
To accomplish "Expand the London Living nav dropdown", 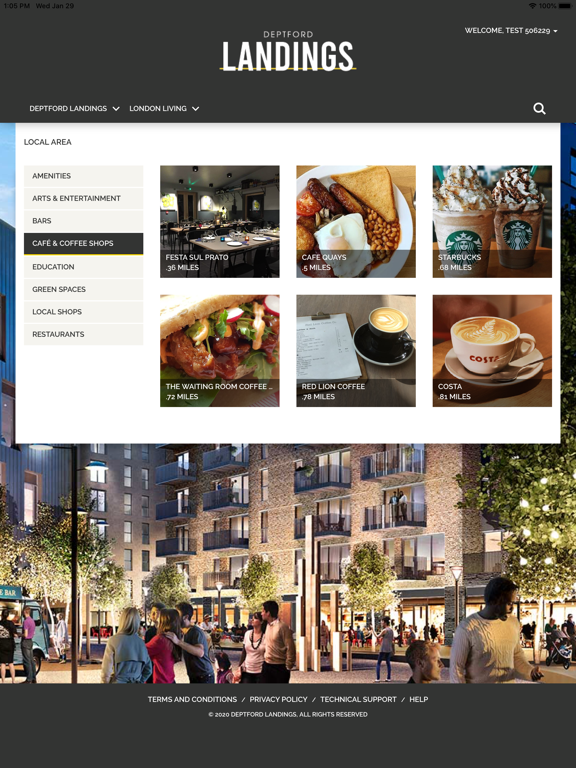I will pos(164,108).
